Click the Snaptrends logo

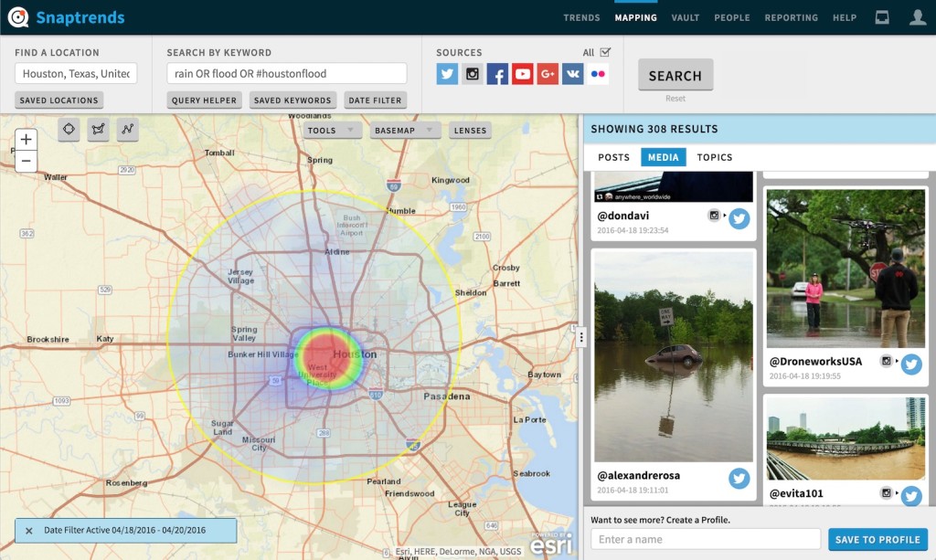click(66, 17)
